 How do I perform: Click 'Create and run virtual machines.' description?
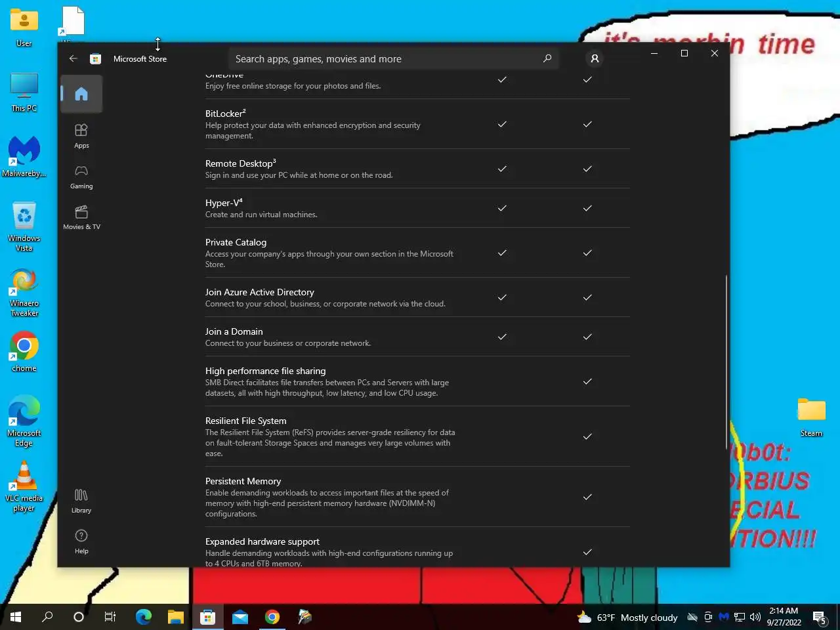point(261,215)
